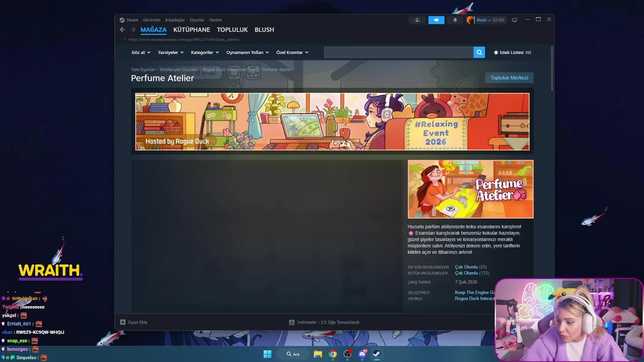Open the Oyunlar menu
Screen dimensions: 644x362
(x=197, y=20)
